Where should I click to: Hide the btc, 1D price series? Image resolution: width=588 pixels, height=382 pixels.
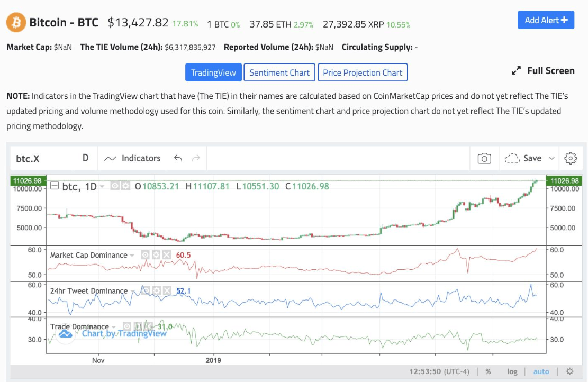[x=115, y=186]
